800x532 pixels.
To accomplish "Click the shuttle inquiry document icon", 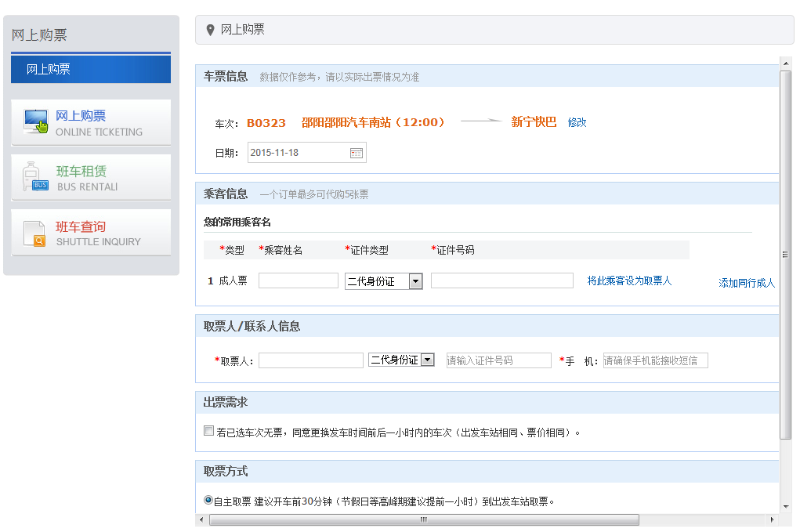I will (35, 233).
